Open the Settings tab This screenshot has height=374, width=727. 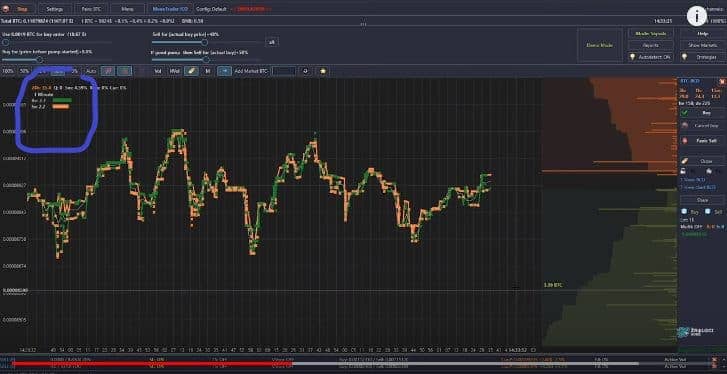point(55,8)
